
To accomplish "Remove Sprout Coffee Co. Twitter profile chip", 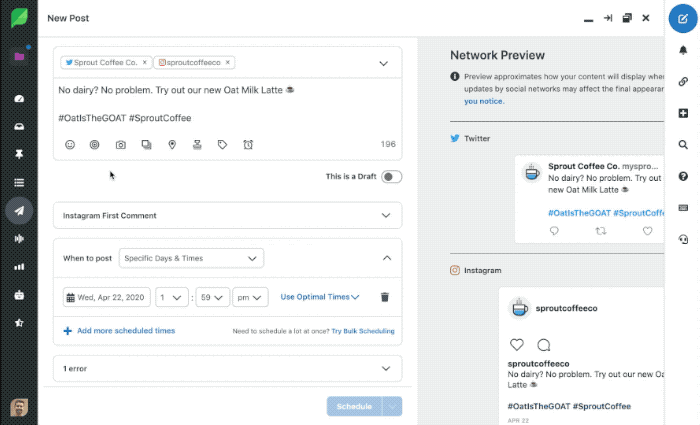I will pos(144,62).
